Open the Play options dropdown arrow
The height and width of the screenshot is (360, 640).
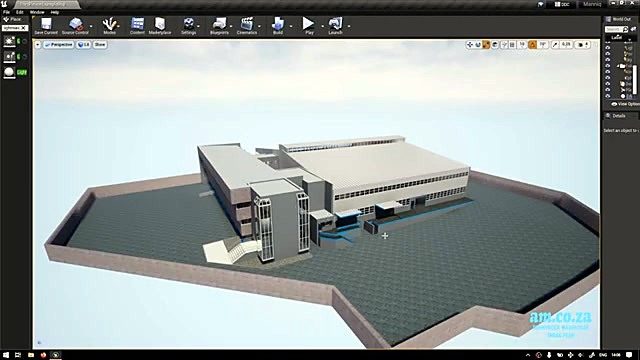(322, 26)
